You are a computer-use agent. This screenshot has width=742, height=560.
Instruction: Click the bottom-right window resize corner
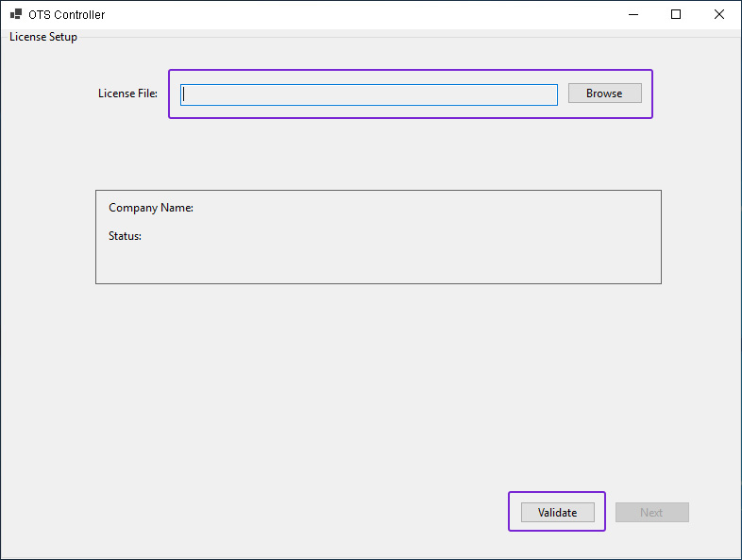click(x=737, y=555)
